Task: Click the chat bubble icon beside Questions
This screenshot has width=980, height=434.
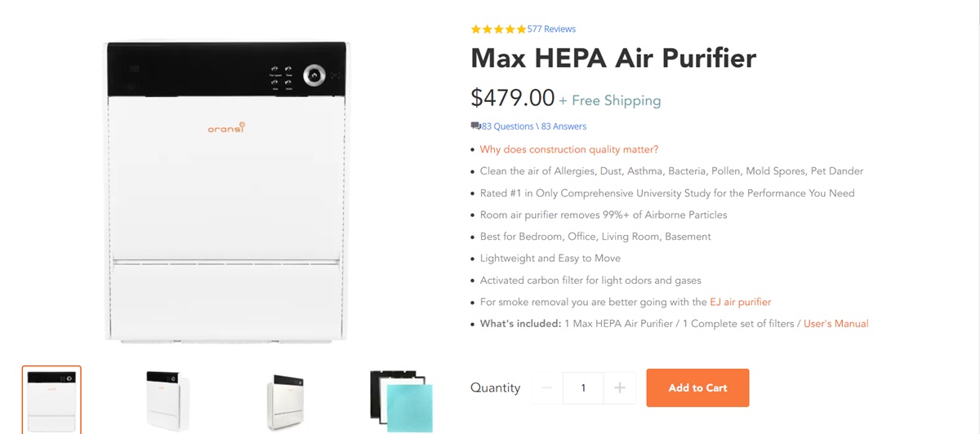Action: (475, 126)
